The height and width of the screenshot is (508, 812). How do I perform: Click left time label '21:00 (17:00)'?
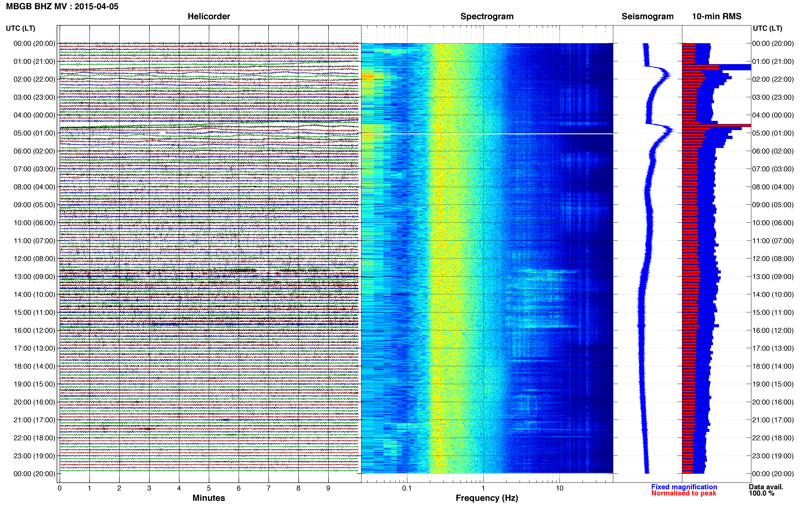coord(34,420)
